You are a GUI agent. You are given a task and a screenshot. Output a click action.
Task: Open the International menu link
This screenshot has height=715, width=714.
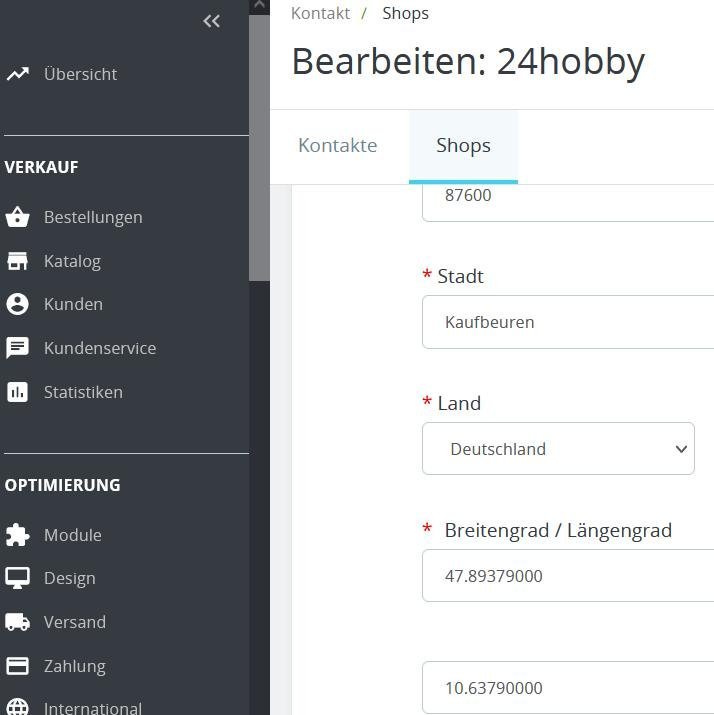92,707
